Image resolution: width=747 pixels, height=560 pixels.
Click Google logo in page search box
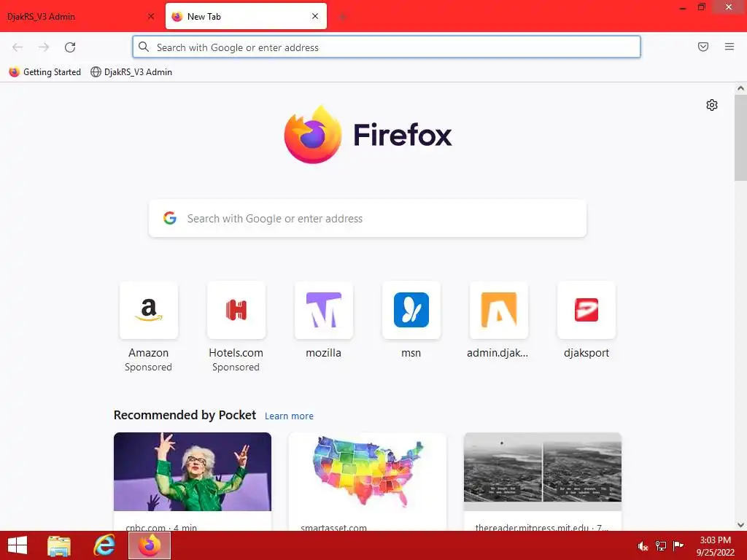[169, 218]
